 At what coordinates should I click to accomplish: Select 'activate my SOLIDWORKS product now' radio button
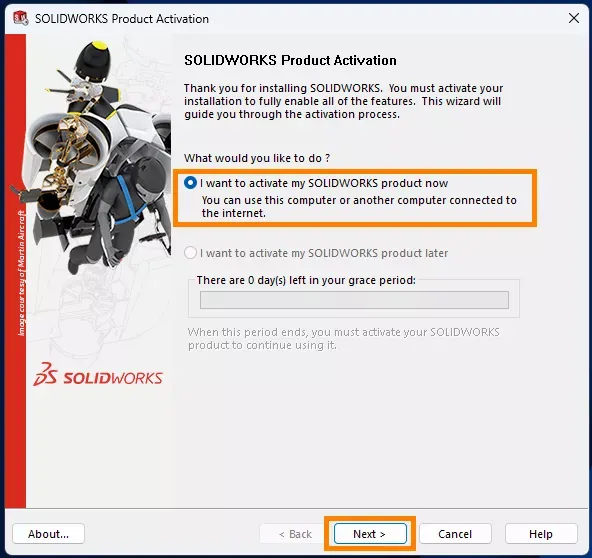click(x=190, y=183)
